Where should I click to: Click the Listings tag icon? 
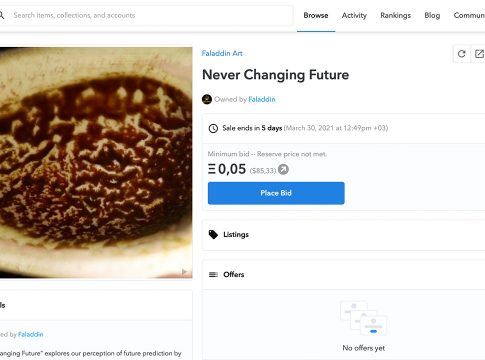tap(213, 235)
